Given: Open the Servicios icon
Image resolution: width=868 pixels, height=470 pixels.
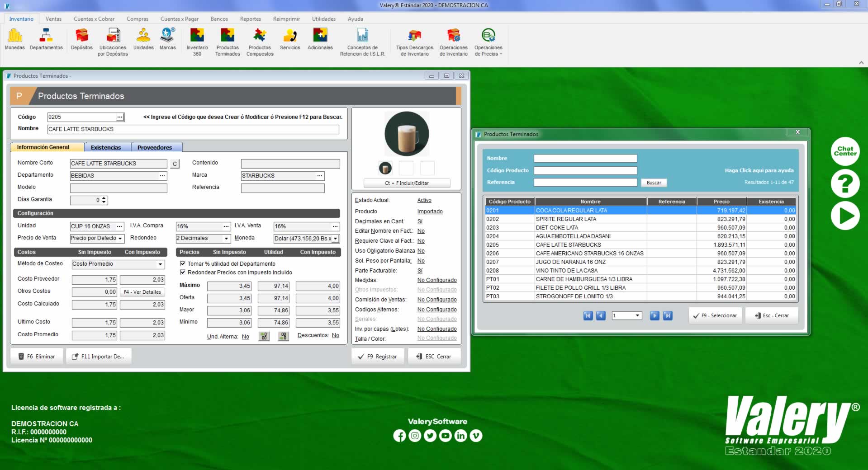Looking at the screenshot, I should pyautogui.click(x=290, y=39).
